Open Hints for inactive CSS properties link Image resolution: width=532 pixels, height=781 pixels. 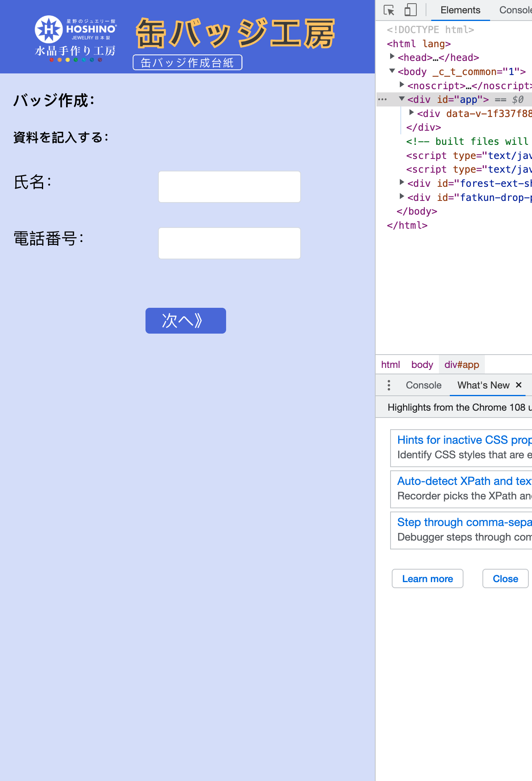(x=464, y=440)
